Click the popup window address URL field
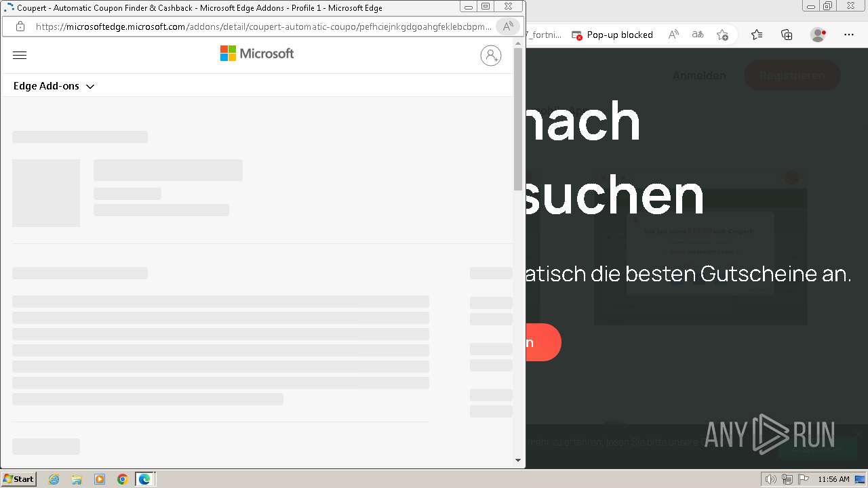 click(263, 26)
